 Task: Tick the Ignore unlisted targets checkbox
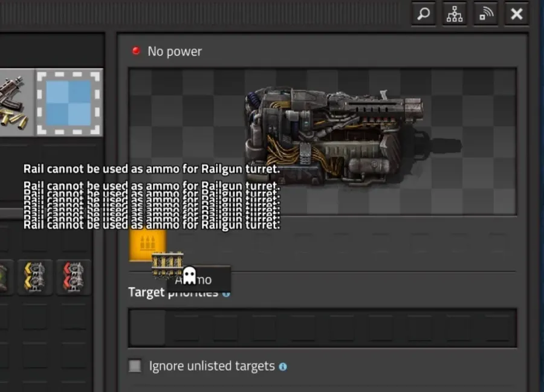[135, 365]
